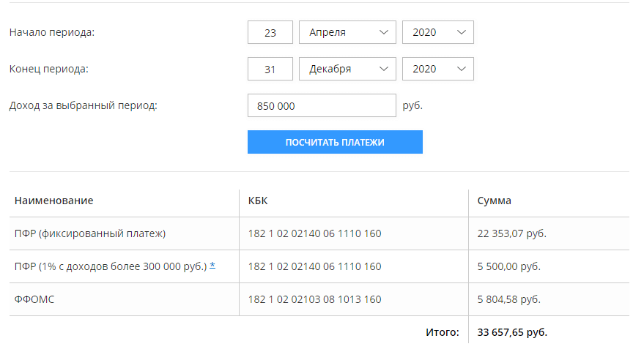Click the income field with 850 000

(x=322, y=106)
